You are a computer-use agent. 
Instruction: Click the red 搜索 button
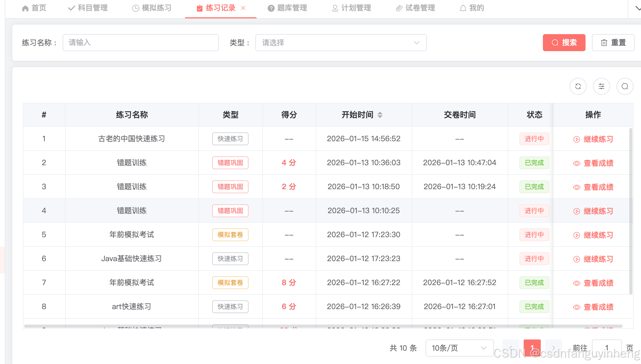point(564,43)
